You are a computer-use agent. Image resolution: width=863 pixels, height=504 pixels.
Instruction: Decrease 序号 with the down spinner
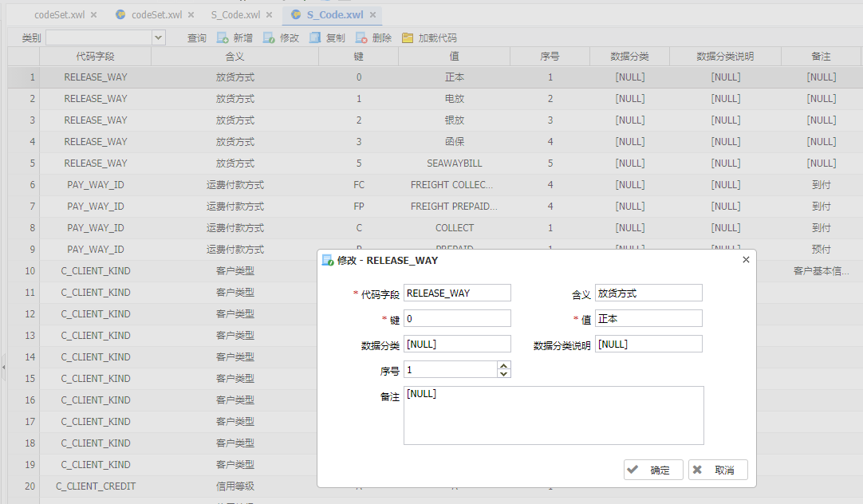(503, 373)
